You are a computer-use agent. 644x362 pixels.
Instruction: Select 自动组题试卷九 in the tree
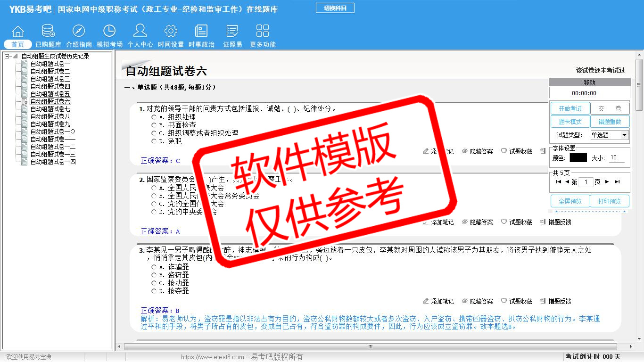click(50, 124)
